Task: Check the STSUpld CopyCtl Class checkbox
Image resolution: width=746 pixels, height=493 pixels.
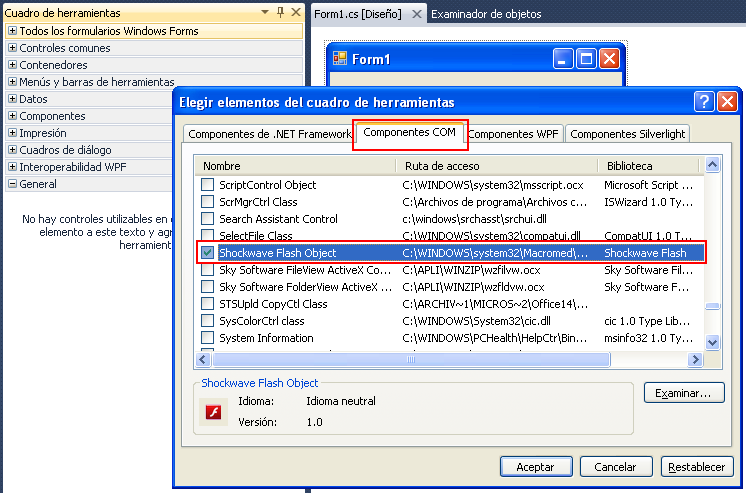Action: click(207, 304)
